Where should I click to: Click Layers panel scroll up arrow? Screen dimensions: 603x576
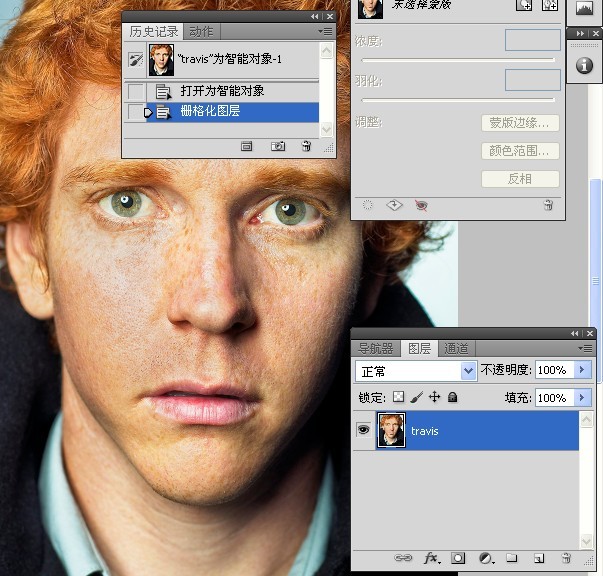click(586, 420)
